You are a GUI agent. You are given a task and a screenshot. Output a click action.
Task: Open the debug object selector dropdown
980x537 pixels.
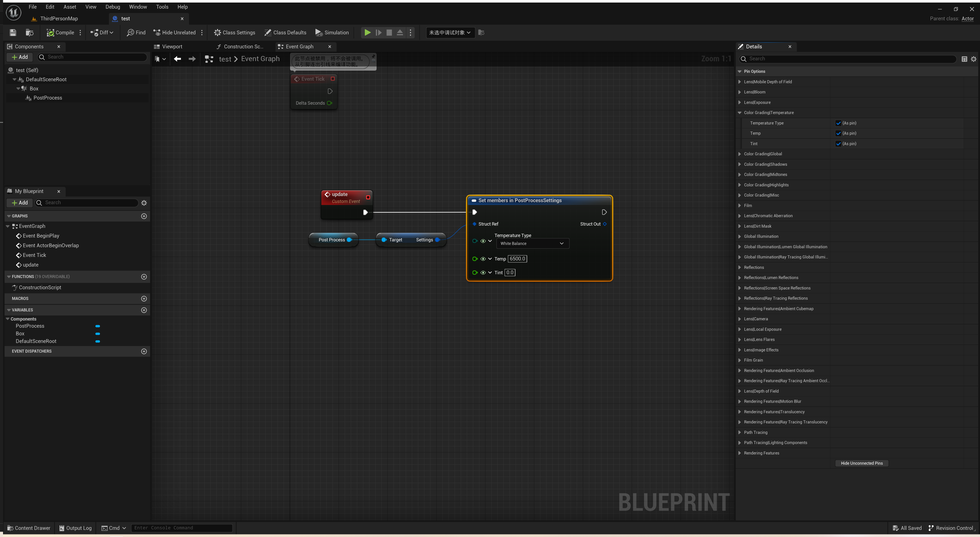pyautogui.click(x=450, y=32)
